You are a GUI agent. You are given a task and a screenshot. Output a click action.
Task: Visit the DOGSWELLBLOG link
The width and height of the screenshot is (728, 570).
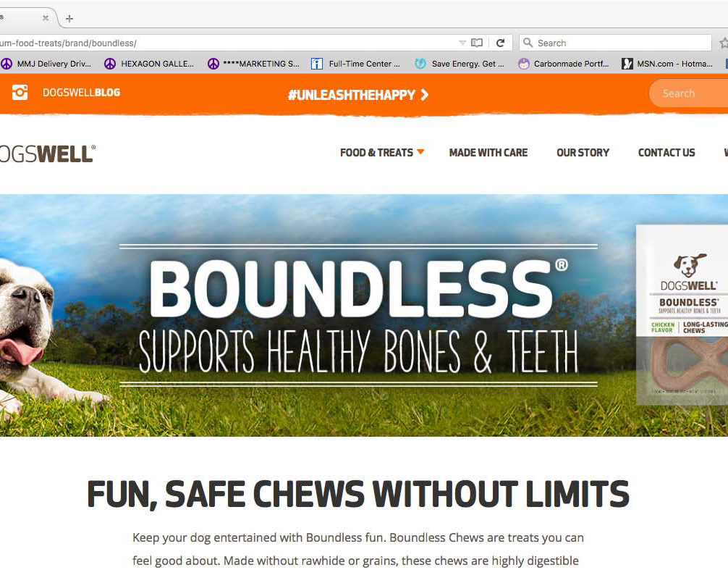pyautogui.click(x=81, y=93)
